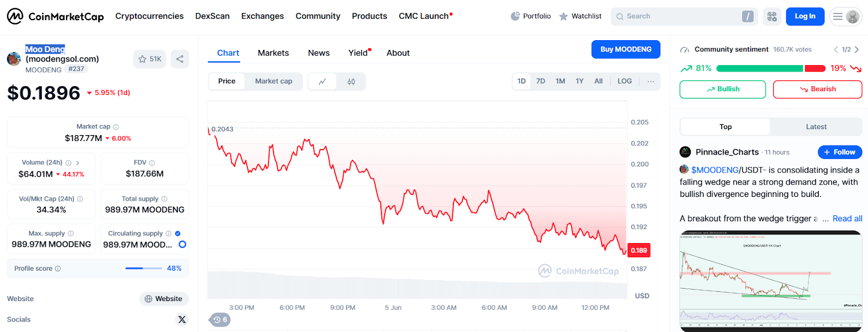Click the circulating supply progress ring
The image size is (868, 332).
tap(182, 245)
